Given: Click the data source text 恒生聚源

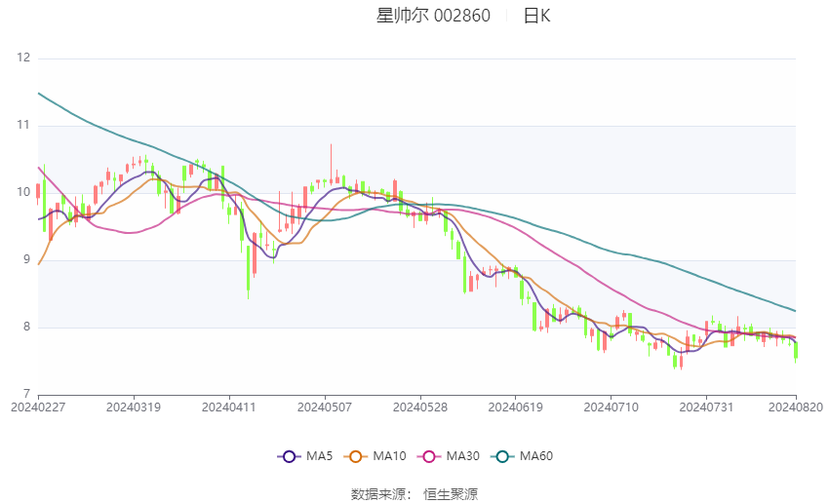Looking at the screenshot, I should click(x=451, y=494).
